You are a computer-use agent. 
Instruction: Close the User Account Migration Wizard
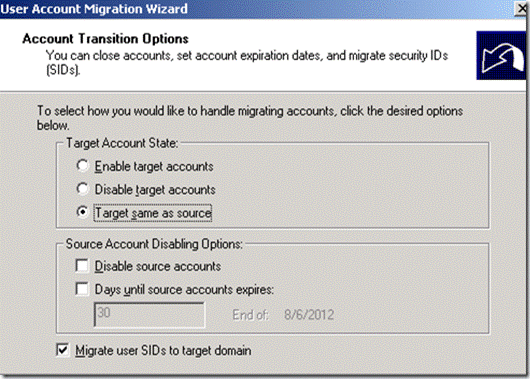tap(521, 9)
